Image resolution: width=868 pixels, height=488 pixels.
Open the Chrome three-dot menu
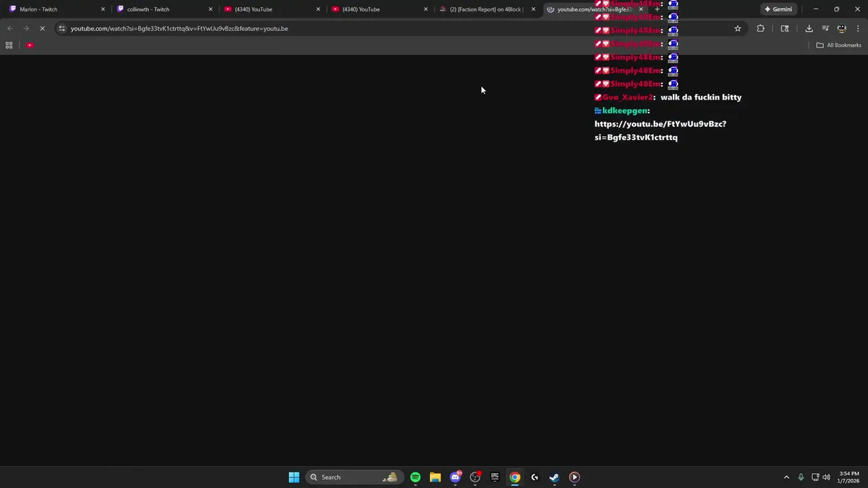(x=858, y=28)
